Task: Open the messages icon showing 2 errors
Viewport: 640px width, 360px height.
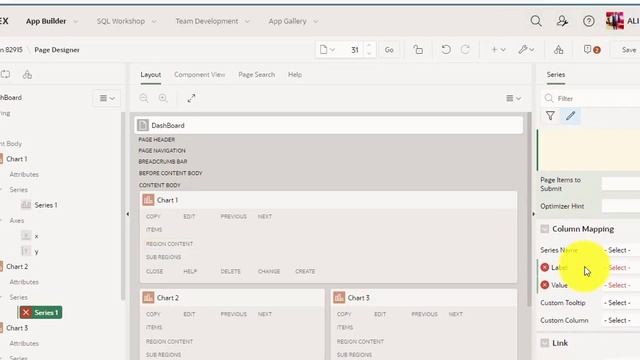Action: [x=592, y=50]
